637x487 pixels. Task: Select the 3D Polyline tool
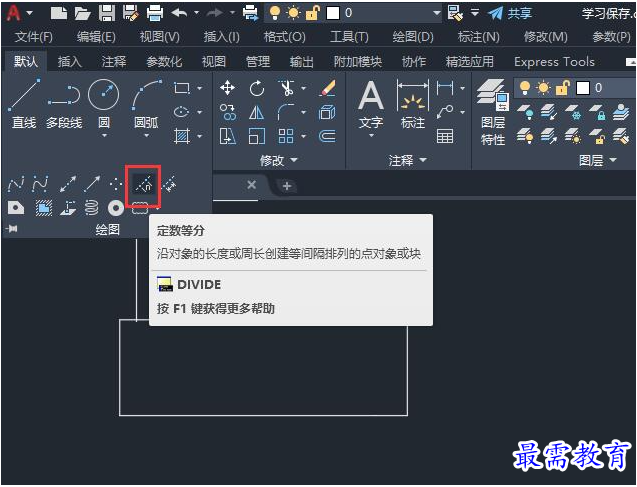pos(67,208)
